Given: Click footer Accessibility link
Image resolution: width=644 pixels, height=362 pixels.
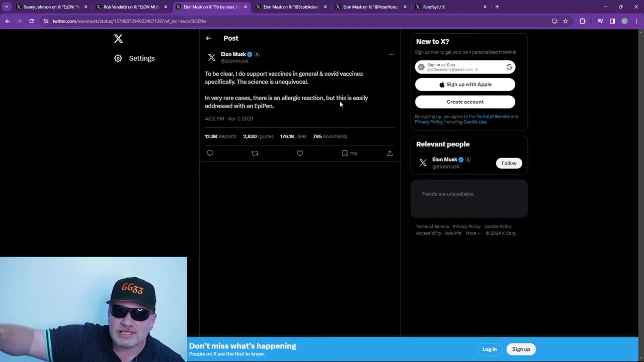Looking at the screenshot, I should (x=428, y=233).
